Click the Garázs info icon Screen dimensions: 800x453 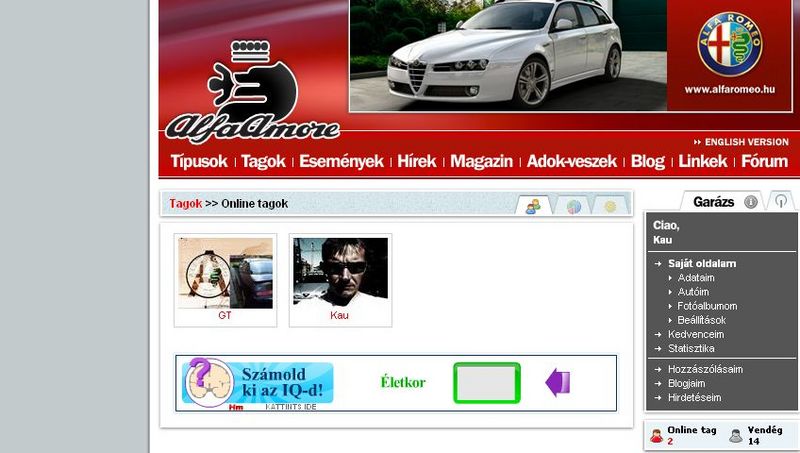[751, 202]
